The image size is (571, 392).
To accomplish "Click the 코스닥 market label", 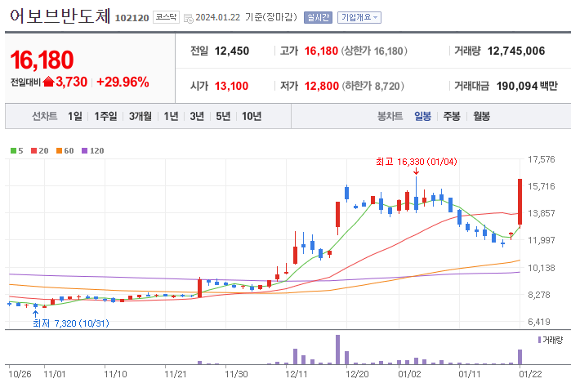I will (166, 17).
